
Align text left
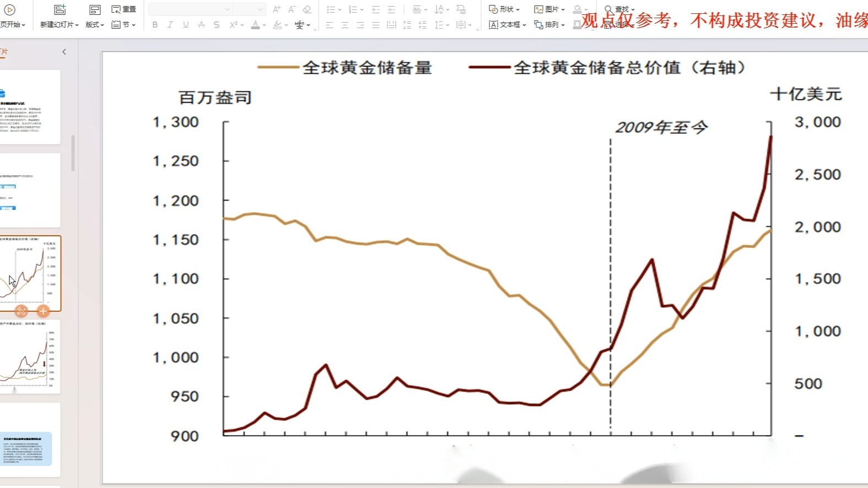pos(330,25)
